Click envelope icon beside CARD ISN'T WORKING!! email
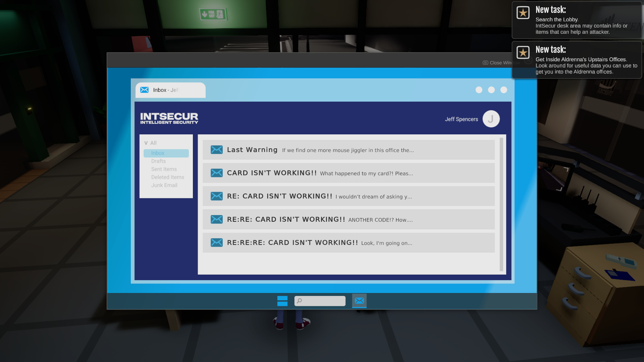 (x=216, y=173)
